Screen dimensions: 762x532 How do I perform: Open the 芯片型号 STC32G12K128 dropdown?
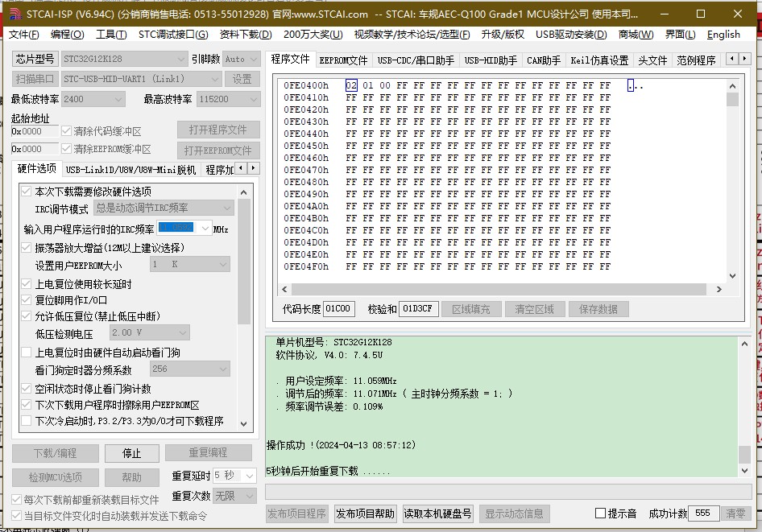[x=124, y=60]
